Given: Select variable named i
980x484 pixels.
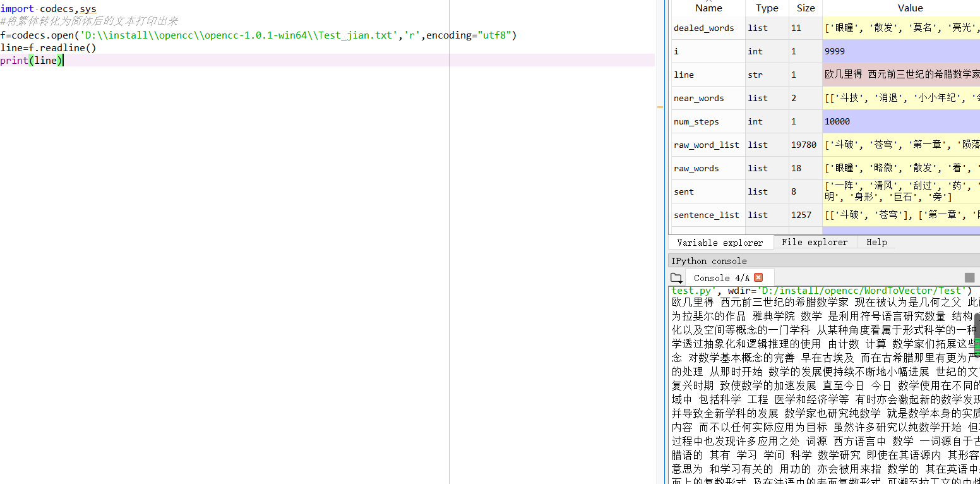Looking at the screenshot, I should [x=676, y=51].
